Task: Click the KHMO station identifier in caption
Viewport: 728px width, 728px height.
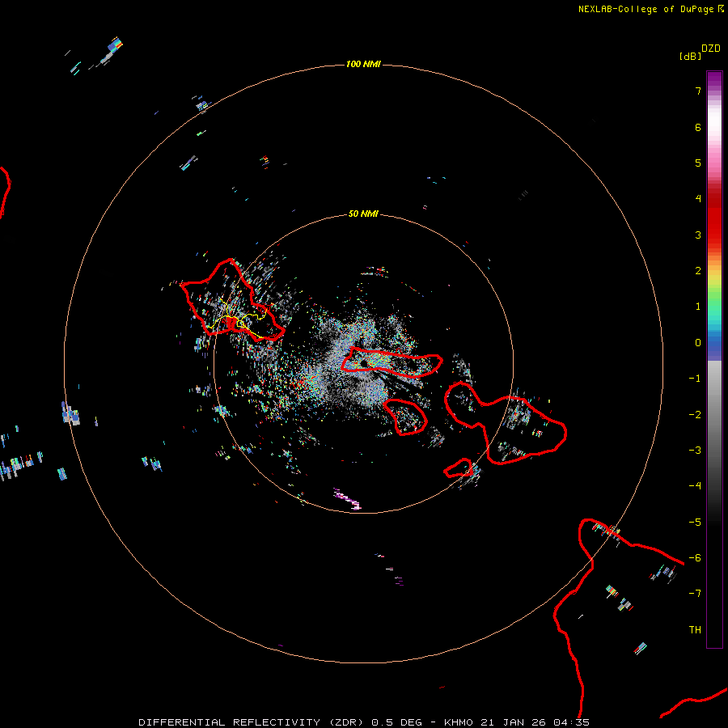Action: (459, 722)
